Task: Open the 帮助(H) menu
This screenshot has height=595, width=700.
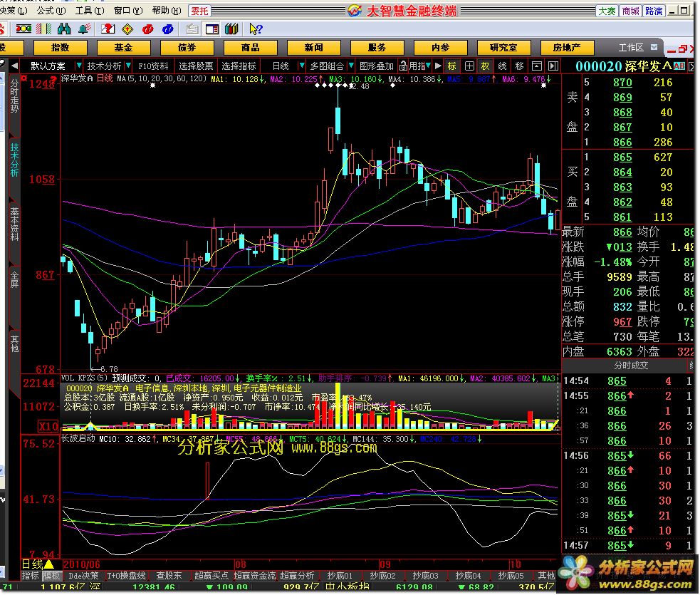Action: click(167, 10)
